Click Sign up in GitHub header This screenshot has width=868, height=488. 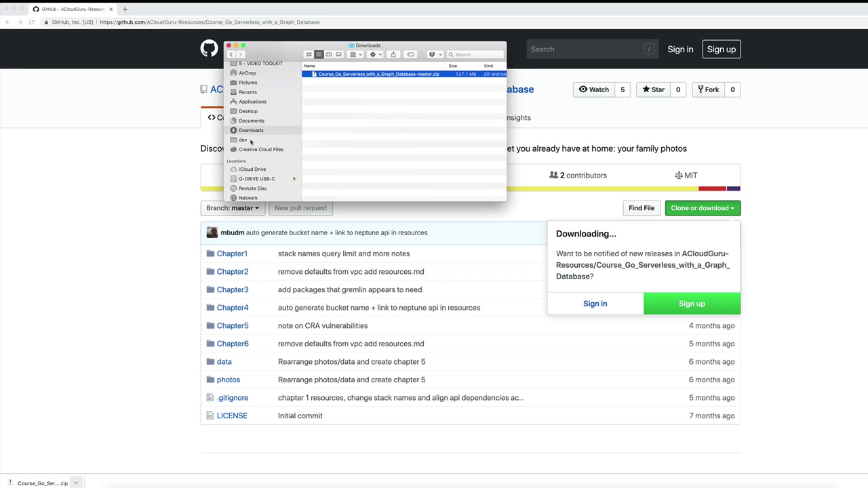pos(721,49)
